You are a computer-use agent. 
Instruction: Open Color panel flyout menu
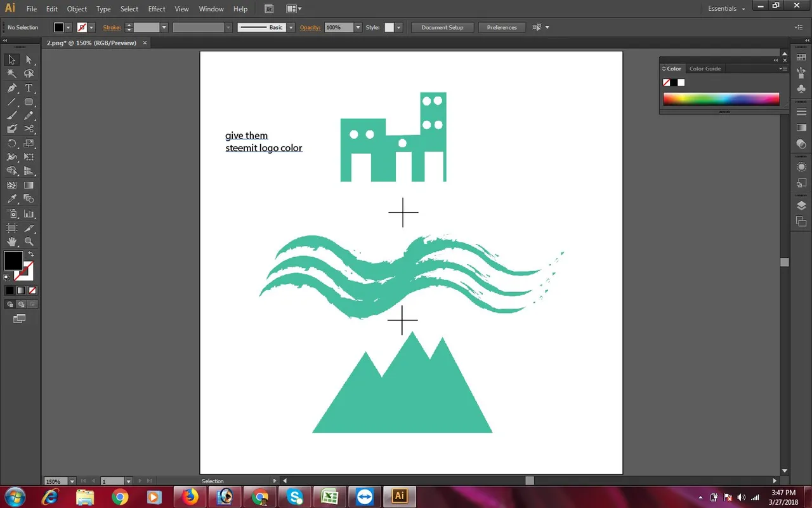[783, 69]
